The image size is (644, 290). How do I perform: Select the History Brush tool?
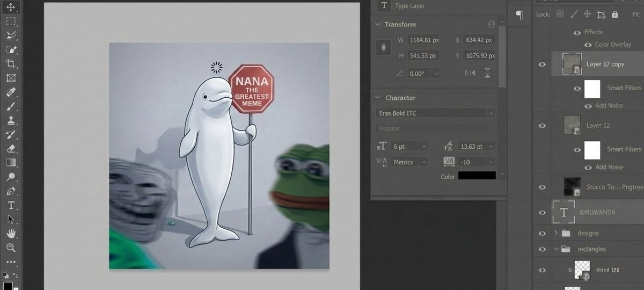pyautogui.click(x=11, y=134)
